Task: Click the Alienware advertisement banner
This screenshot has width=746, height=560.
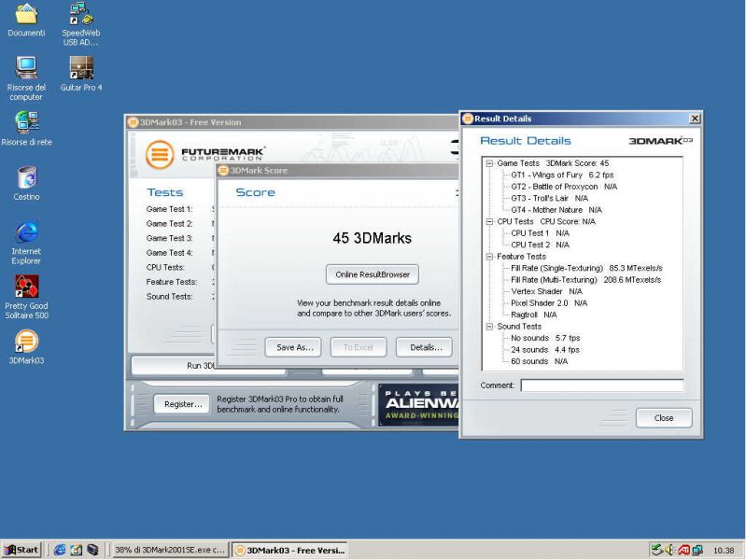Action: click(418, 404)
